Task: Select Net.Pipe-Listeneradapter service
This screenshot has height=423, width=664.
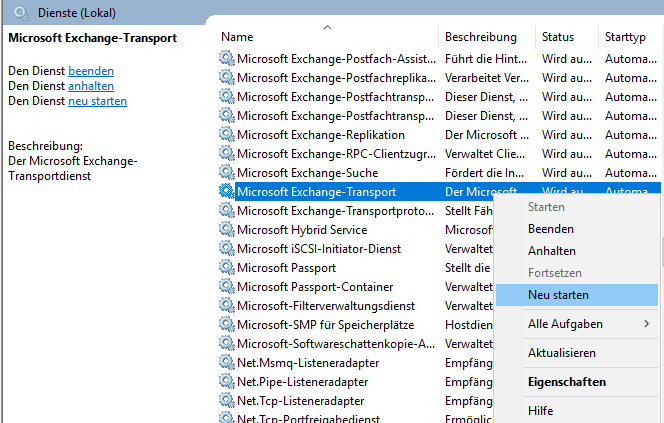Action: pyautogui.click(x=302, y=382)
